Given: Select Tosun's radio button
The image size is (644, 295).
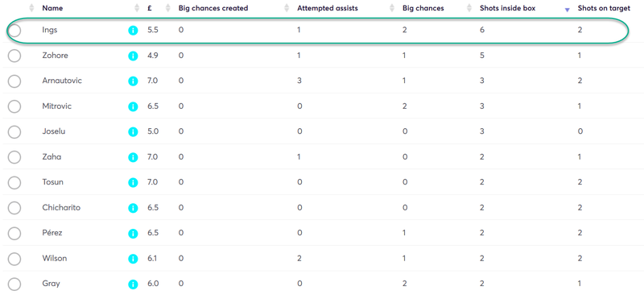Looking at the screenshot, I should (x=14, y=182).
